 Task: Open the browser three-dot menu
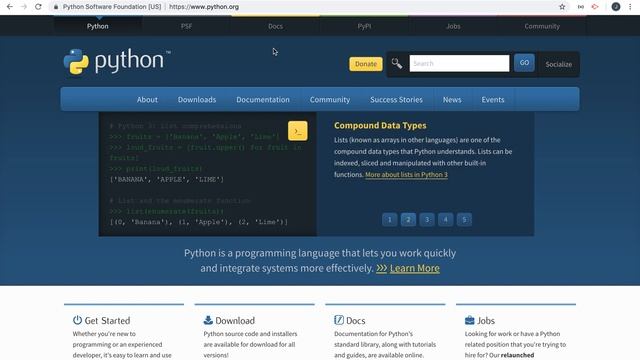(x=630, y=7)
